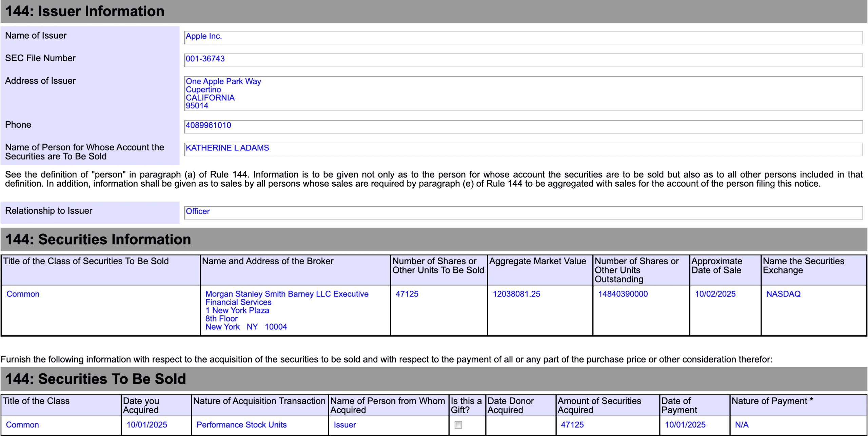Screen dimensions: 868x436
Task: Click the Securities Information section header
Action: [98, 240]
